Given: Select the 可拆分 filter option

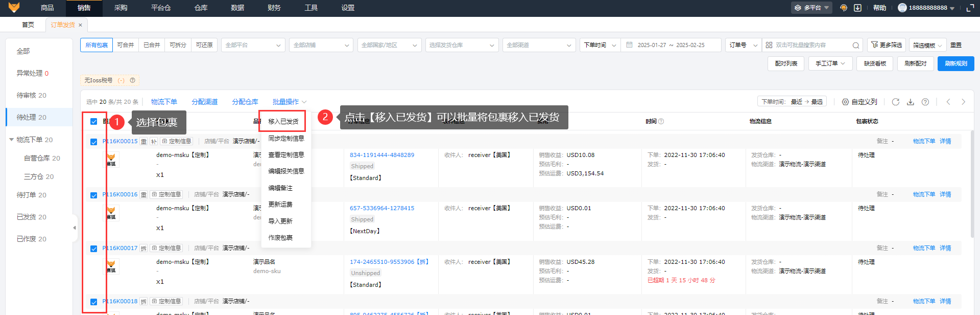Looking at the screenshot, I should [x=178, y=45].
